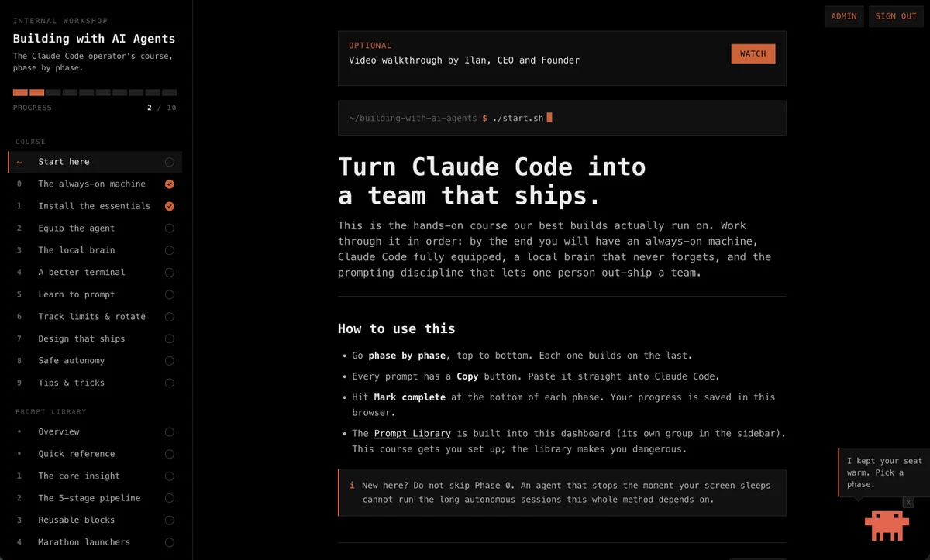This screenshot has width=930, height=560.
Task: Toggle completion circle for Safe autonomy
Action: click(170, 361)
